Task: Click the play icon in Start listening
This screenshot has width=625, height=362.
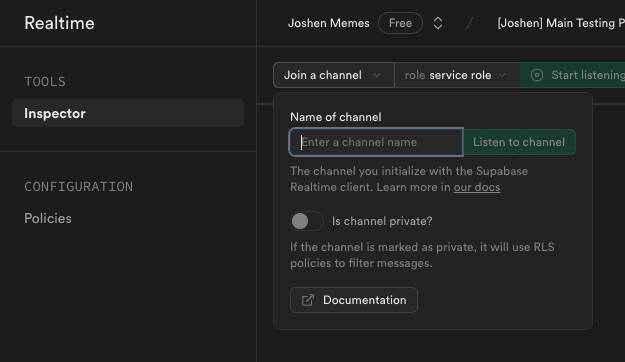Action: [x=537, y=75]
